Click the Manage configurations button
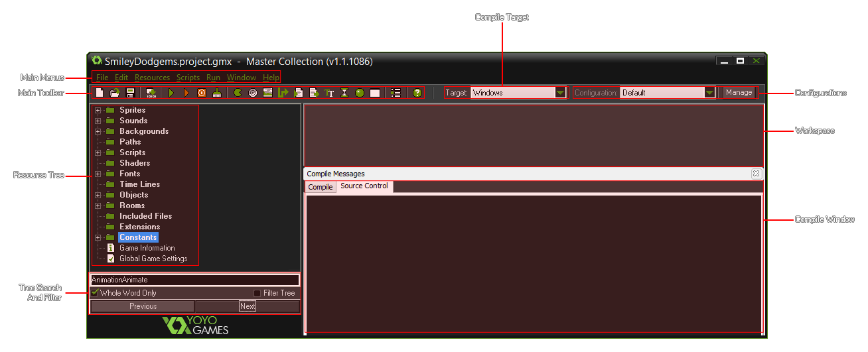The height and width of the screenshot is (352, 868). [739, 93]
